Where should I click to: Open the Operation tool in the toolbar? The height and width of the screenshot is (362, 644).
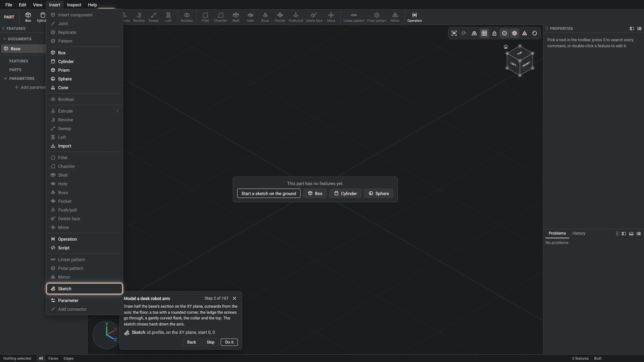click(x=415, y=17)
